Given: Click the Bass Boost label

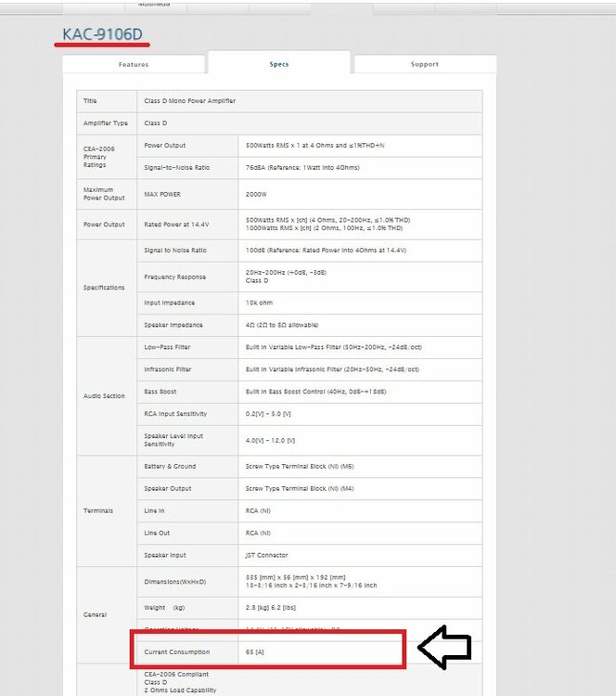Looking at the screenshot, I should coord(160,391).
